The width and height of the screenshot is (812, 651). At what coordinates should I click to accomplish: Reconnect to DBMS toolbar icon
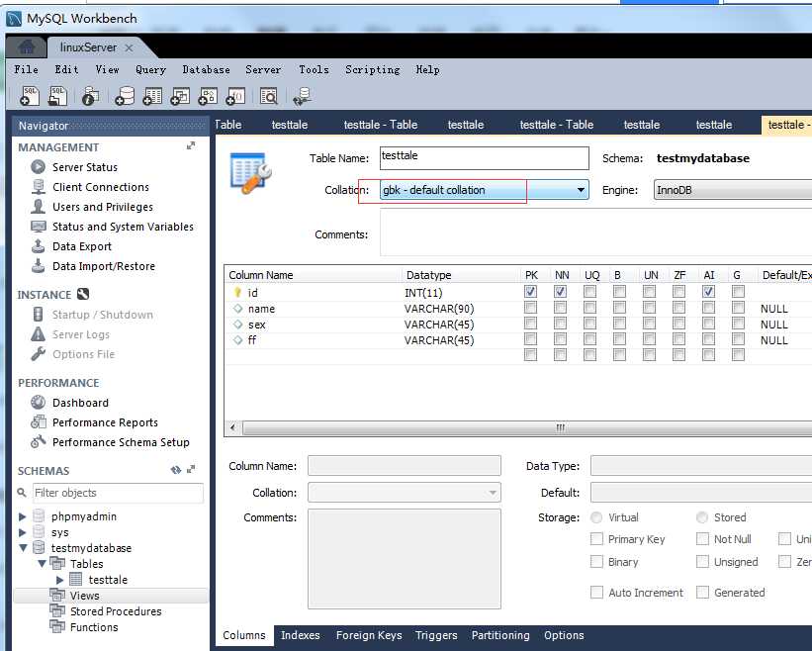302,96
